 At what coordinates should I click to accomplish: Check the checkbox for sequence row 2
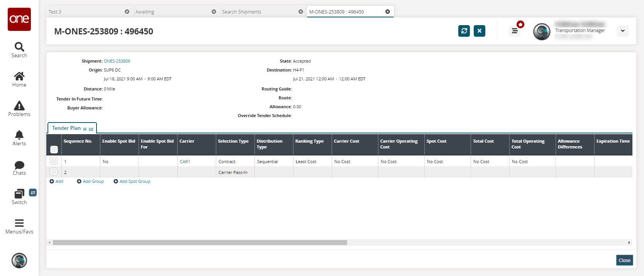[54, 172]
